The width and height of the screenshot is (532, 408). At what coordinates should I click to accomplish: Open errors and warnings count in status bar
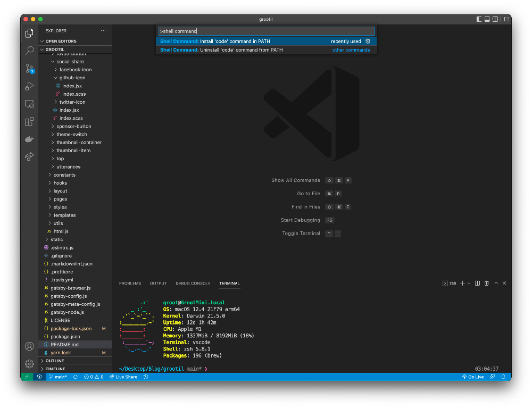[x=94, y=377]
